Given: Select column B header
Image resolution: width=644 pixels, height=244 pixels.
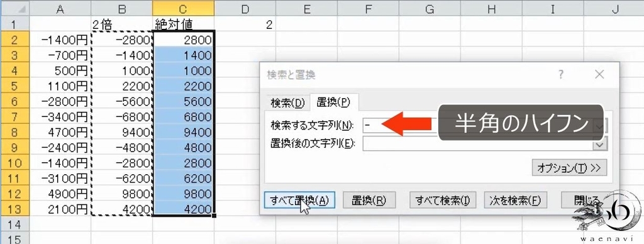Looking at the screenshot, I should (121, 9).
